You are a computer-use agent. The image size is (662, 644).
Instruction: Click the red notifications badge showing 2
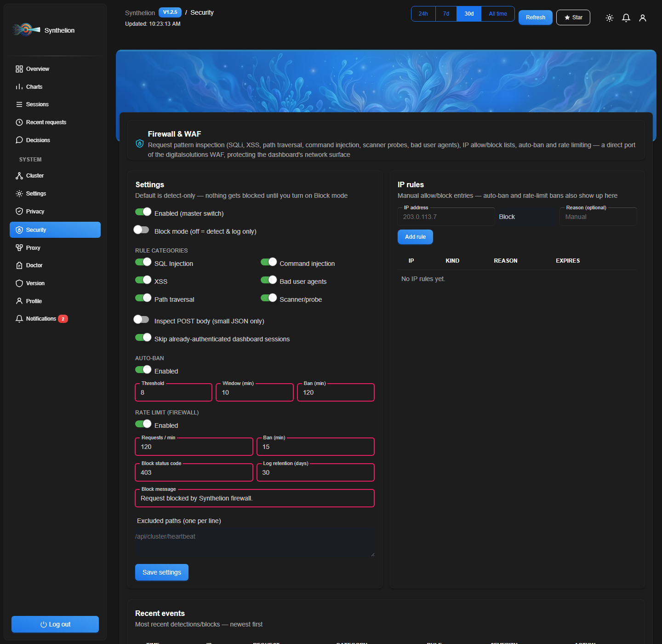(63, 319)
